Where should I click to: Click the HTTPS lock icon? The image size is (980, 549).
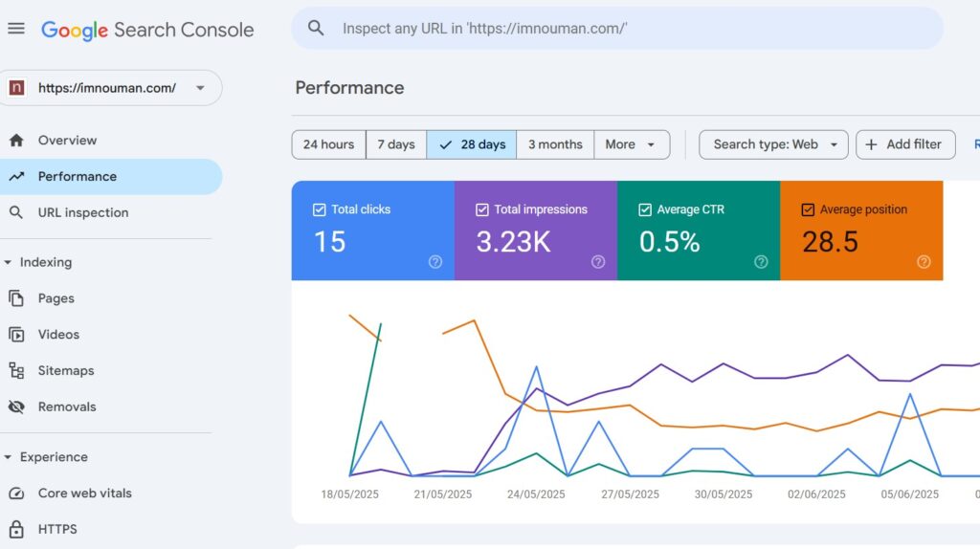click(x=16, y=529)
